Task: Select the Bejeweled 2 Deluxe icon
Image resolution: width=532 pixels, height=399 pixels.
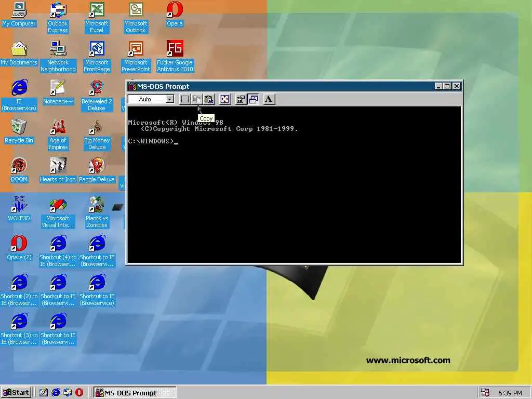Action: pyautogui.click(x=97, y=96)
